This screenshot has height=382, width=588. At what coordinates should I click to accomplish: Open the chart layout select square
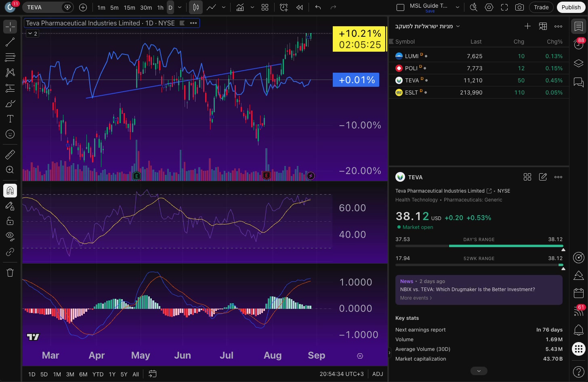(400, 7)
